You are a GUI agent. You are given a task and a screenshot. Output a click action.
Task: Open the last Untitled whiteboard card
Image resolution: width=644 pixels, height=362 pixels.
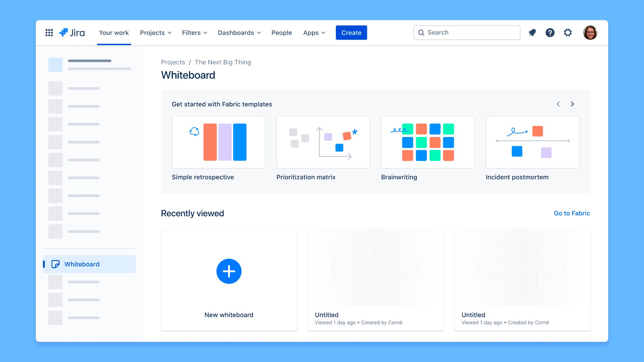[522, 280]
